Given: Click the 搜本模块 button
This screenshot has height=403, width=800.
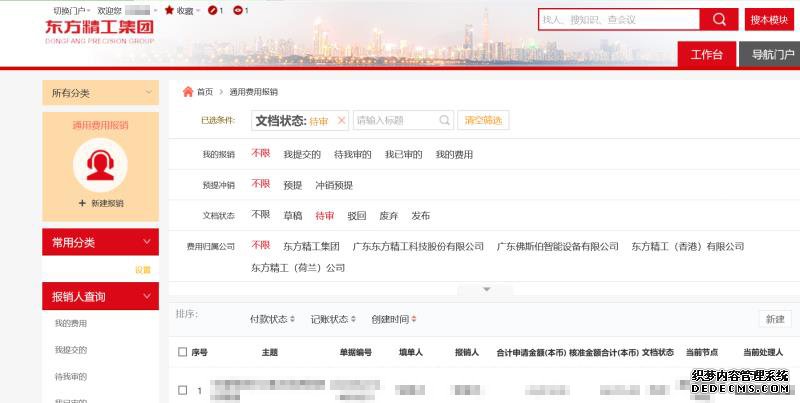Looking at the screenshot, I should coord(769,19).
